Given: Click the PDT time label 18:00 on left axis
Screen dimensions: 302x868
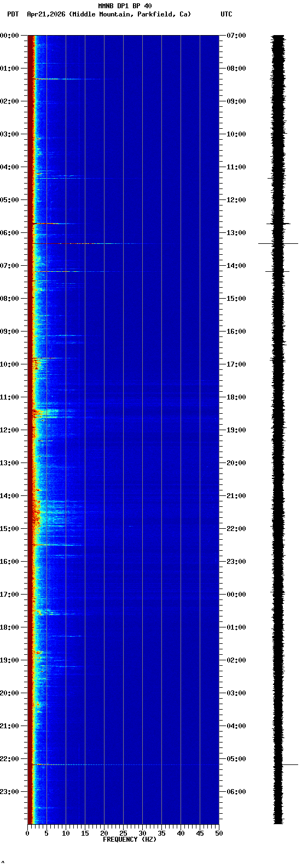Looking at the screenshot, I should [x=10, y=627].
